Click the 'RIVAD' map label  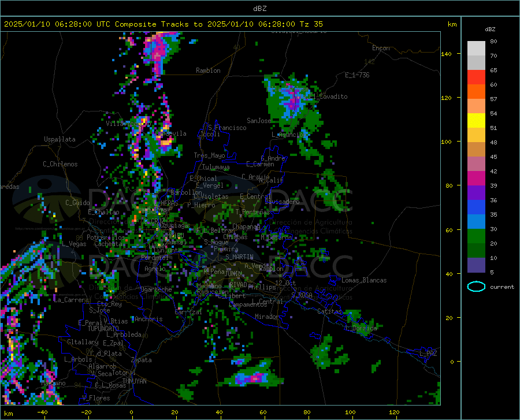coord(238,285)
